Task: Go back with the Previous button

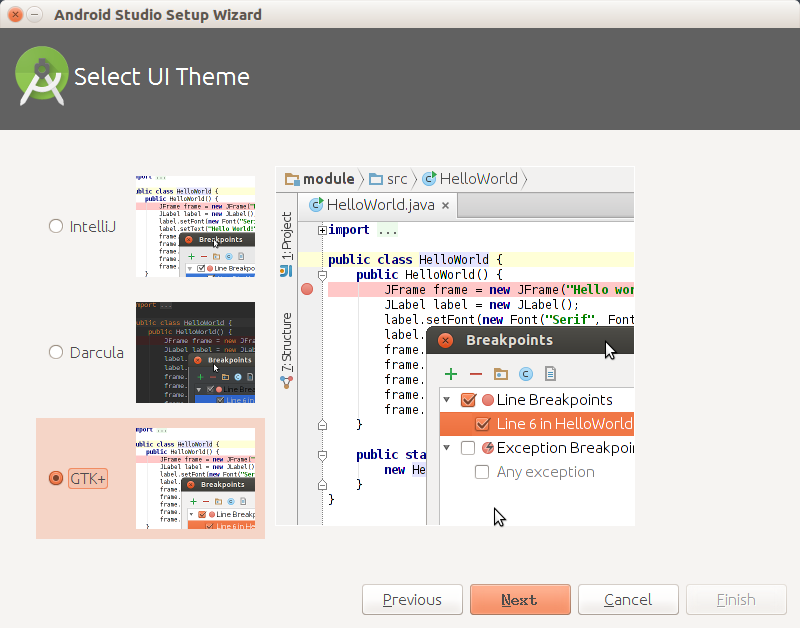Action: click(412, 599)
